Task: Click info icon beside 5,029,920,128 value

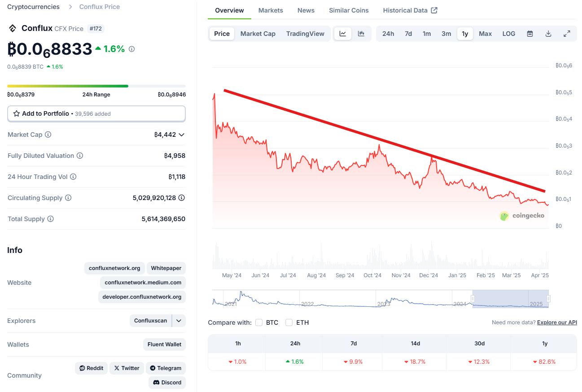Action: tap(182, 198)
